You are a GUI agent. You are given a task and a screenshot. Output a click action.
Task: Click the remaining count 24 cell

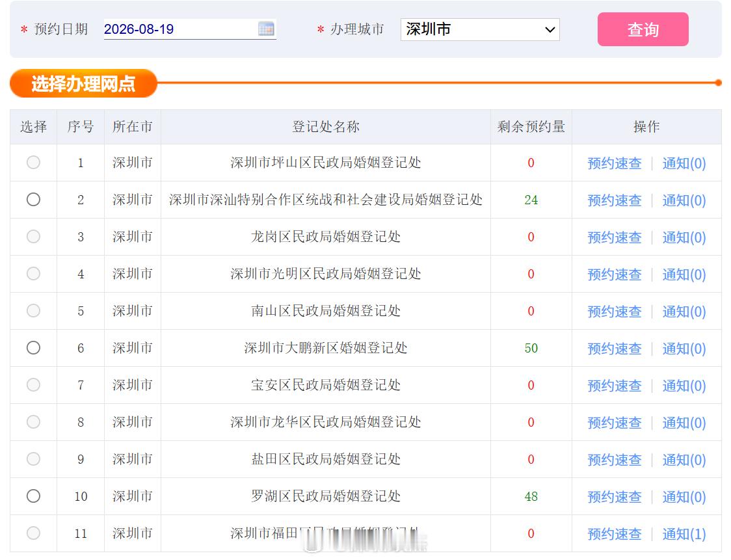[x=531, y=200]
